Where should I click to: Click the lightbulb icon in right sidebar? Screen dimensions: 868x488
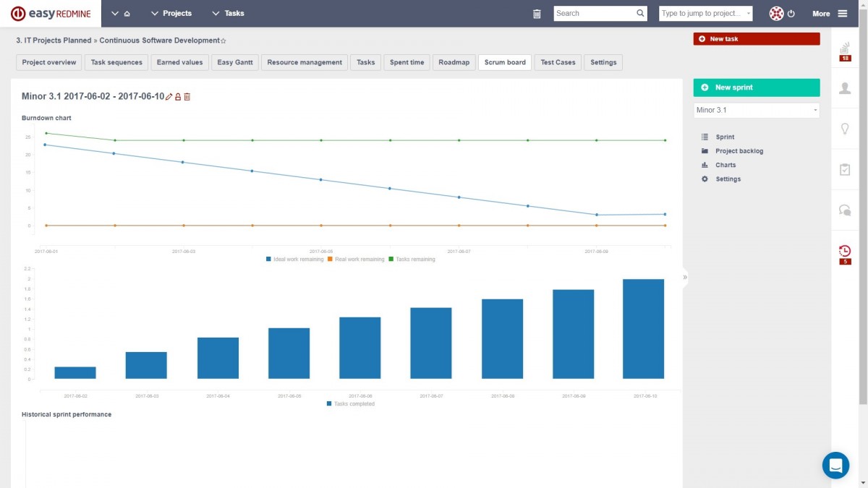point(844,129)
